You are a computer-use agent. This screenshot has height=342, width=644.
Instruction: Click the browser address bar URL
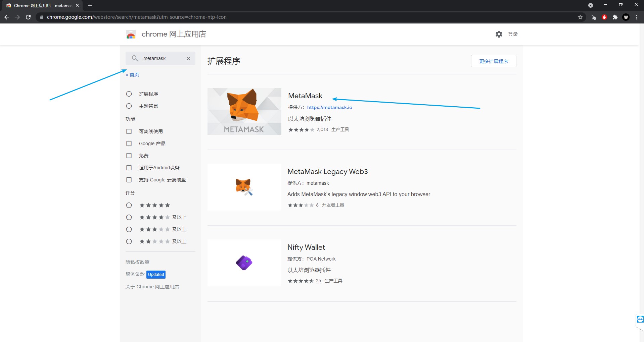point(137,17)
